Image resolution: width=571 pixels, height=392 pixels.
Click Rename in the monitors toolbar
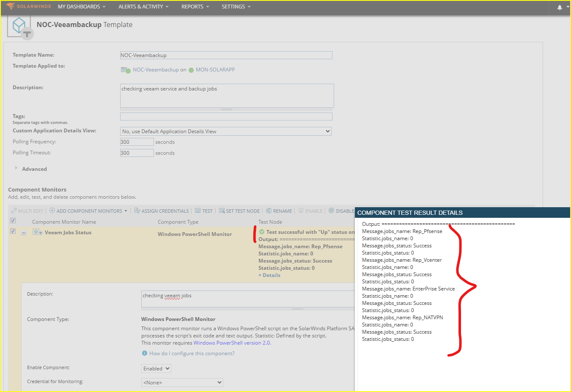tap(279, 211)
